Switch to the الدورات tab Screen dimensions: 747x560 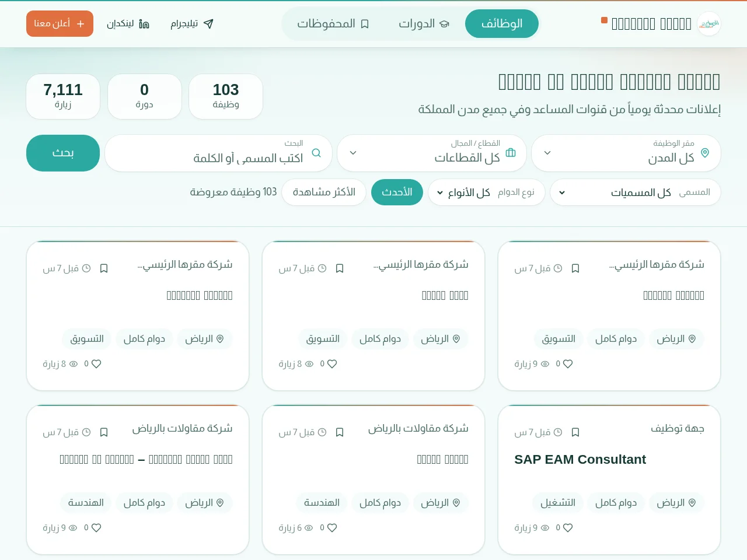coord(424,24)
